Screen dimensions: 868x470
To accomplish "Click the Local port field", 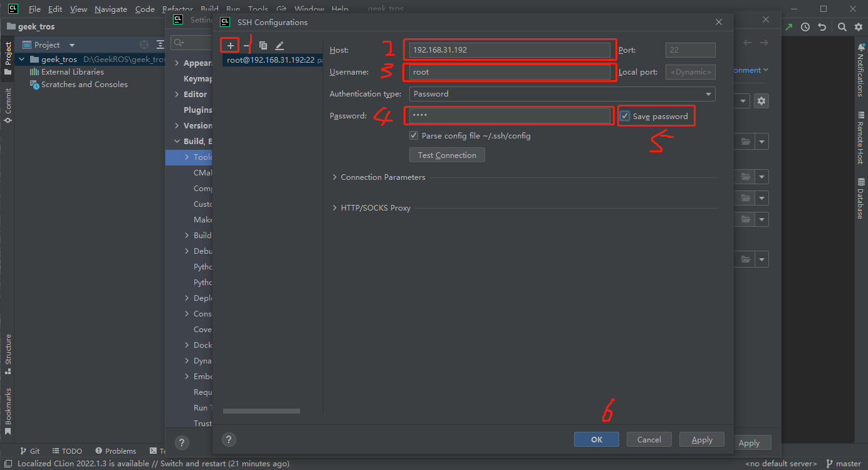I will click(x=690, y=72).
